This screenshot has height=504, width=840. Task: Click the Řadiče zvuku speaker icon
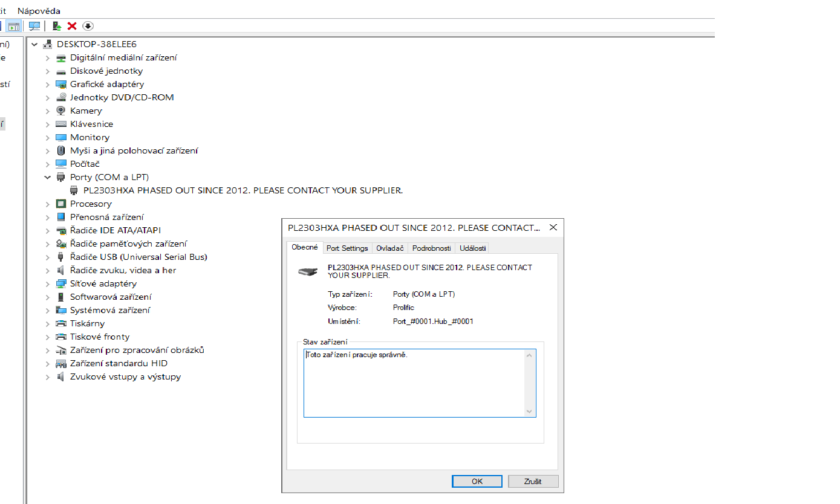pyautogui.click(x=60, y=270)
